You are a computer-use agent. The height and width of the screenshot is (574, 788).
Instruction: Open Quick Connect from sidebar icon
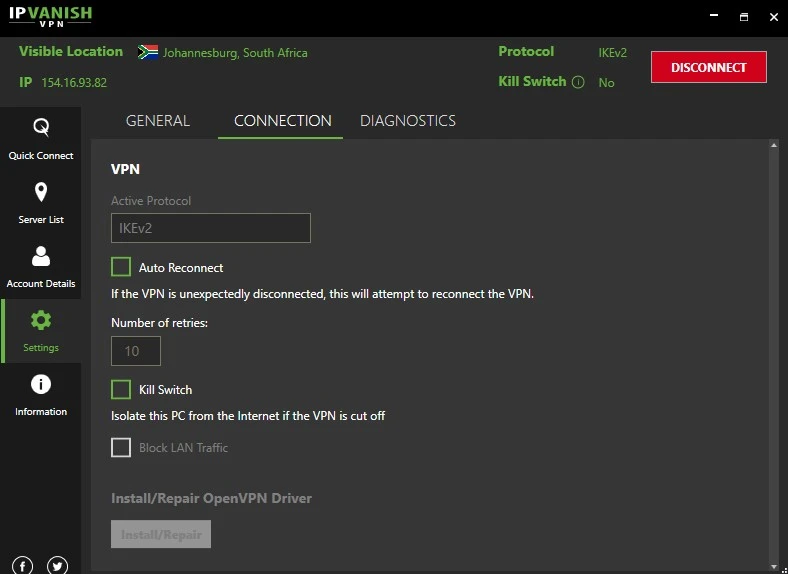click(x=41, y=128)
